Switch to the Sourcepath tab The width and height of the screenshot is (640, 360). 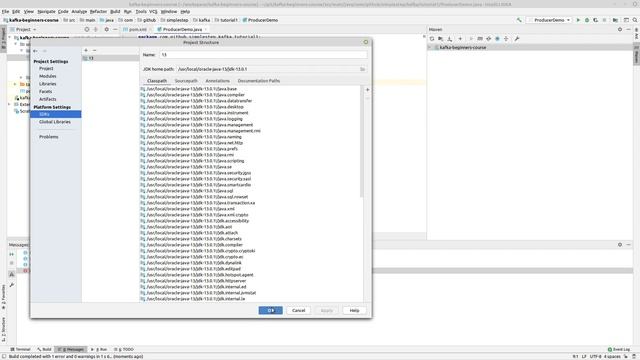click(x=186, y=81)
